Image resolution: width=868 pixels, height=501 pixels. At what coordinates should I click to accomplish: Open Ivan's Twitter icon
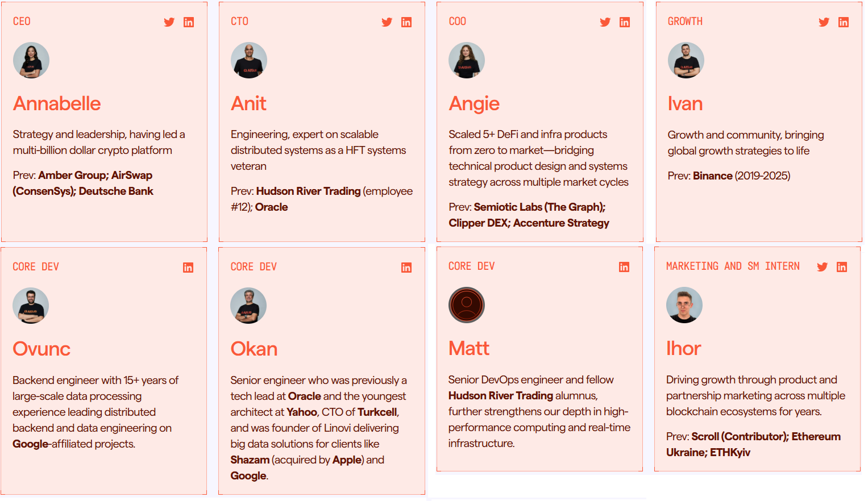(824, 22)
